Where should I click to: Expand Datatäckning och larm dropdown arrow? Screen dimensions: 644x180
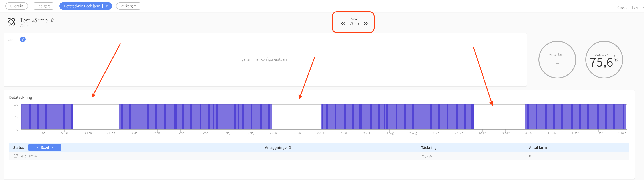pyautogui.click(x=107, y=6)
